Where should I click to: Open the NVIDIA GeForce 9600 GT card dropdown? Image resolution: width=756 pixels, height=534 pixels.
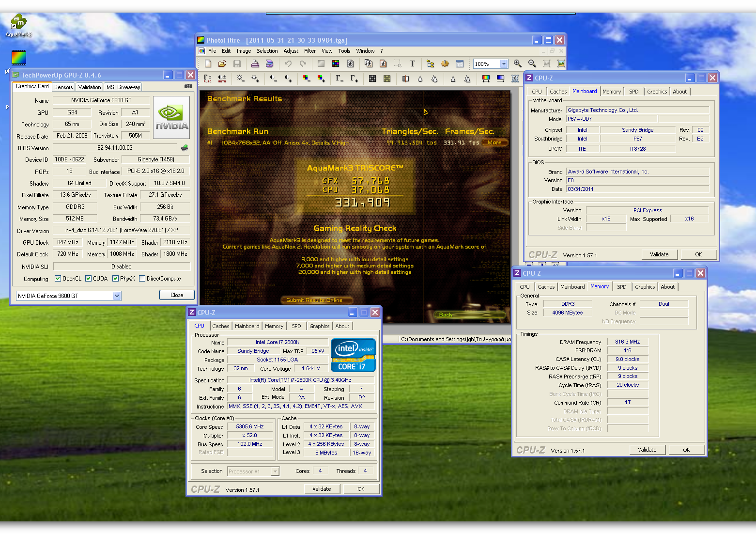coord(117,296)
